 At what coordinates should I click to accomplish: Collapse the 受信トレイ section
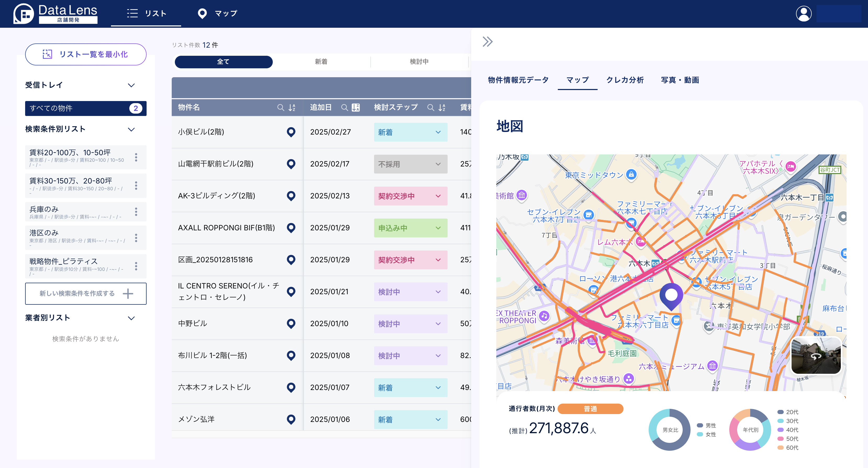pos(131,85)
